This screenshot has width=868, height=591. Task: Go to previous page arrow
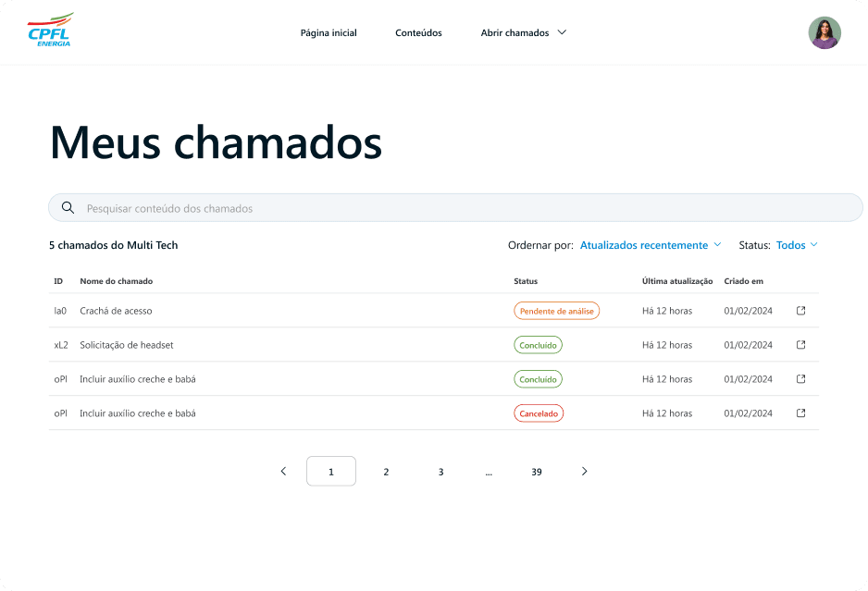pyautogui.click(x=283, y=471)
